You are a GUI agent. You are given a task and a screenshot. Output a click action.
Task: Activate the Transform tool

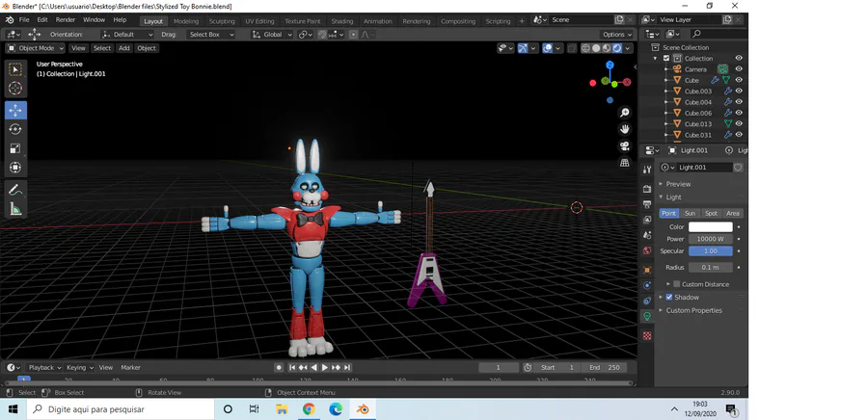click(15, 168)
